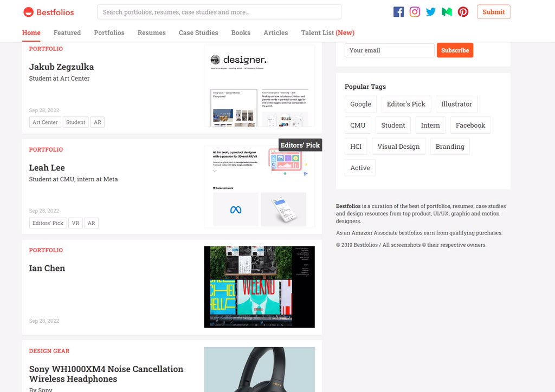Open Jakub Zegzulka designer thumbnail
Image resolution: width=555 pixels, height=392 pixels.
point(259,86)
